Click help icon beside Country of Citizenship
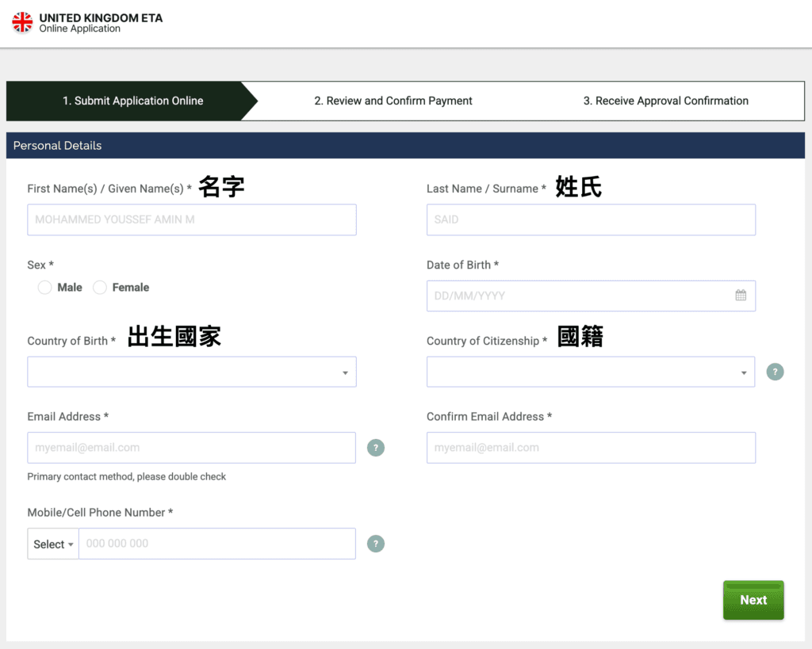This screenshot has height=649, width=812. click(775, 372)
